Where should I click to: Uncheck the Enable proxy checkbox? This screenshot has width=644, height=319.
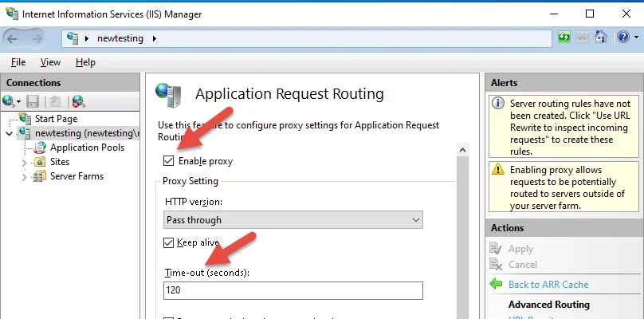(168, 161)
